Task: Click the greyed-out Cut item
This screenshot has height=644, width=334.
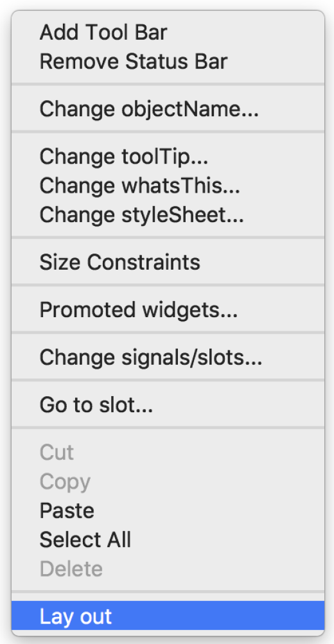Action: 168,453
